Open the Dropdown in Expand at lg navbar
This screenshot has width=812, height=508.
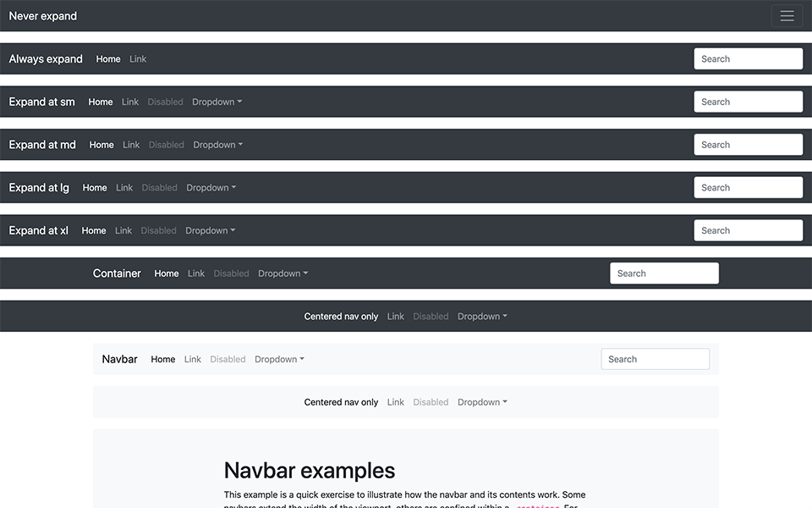coord(211,187)
